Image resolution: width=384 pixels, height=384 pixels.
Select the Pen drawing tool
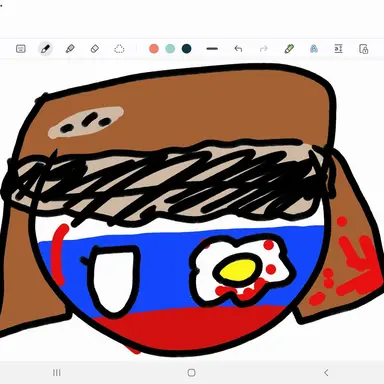point(45,49)
